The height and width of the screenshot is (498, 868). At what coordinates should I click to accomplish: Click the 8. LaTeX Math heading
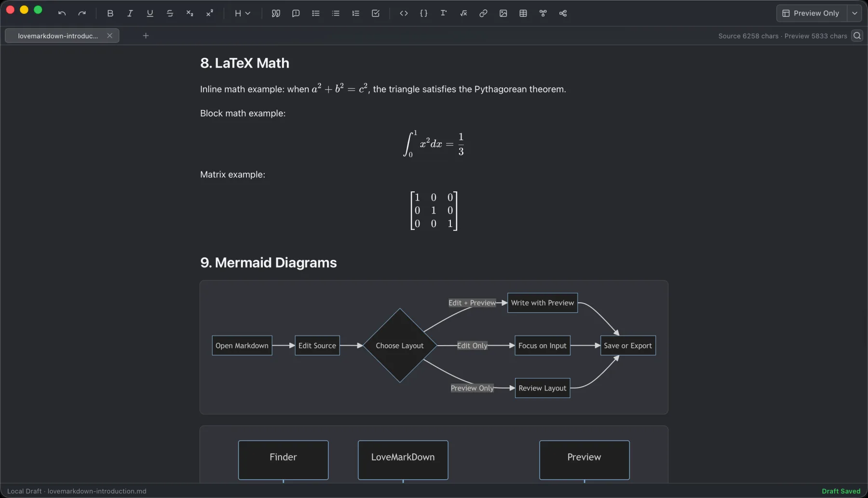[244, 63]
